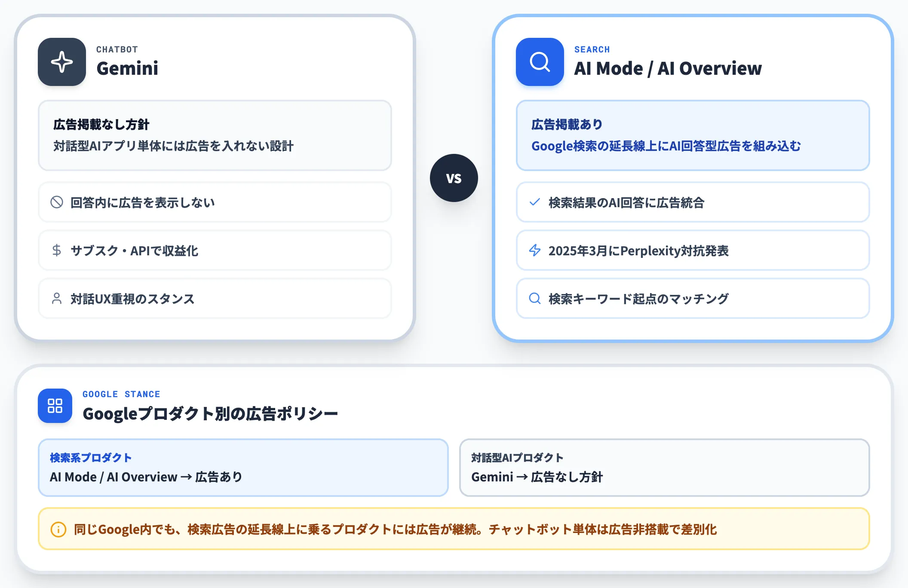Click the 回答内に広告を表示しない row
Viewport: 908px width, 588px height.
point(215,202)
